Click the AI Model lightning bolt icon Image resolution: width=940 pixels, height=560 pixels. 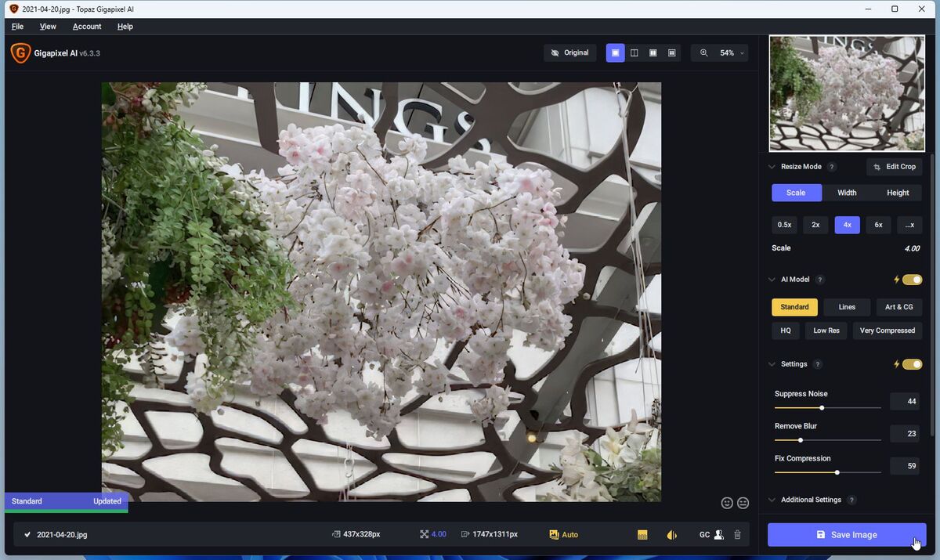(897, 280)
